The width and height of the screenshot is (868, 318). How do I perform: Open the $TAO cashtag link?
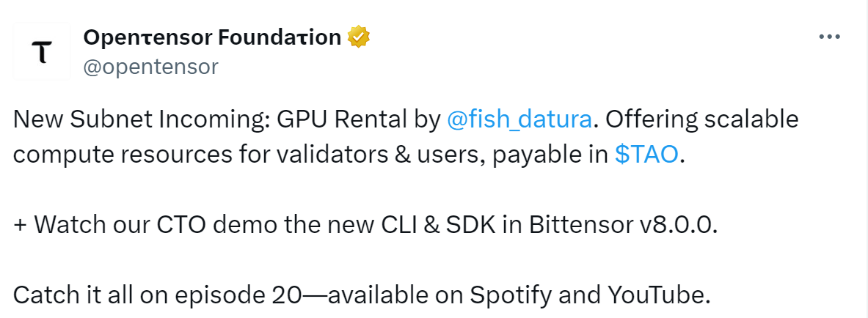(x=646, y=155)
